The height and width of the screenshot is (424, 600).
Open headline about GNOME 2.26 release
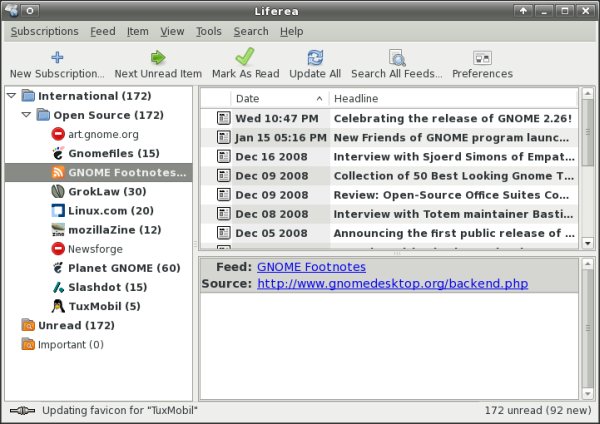click(452, 118)
